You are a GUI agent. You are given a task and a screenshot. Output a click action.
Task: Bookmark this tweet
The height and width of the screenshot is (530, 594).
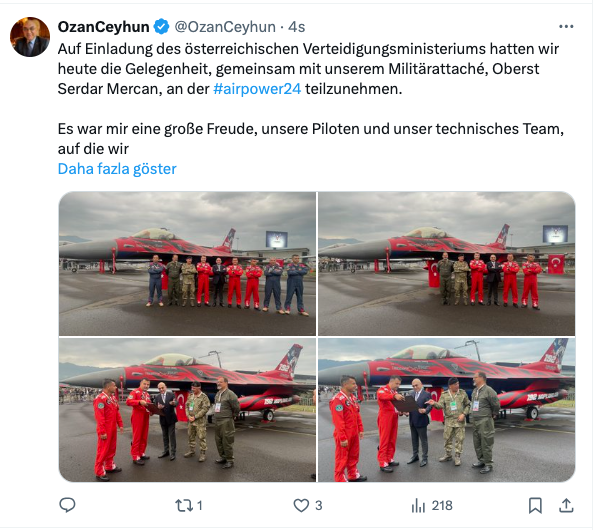point(535,505)
